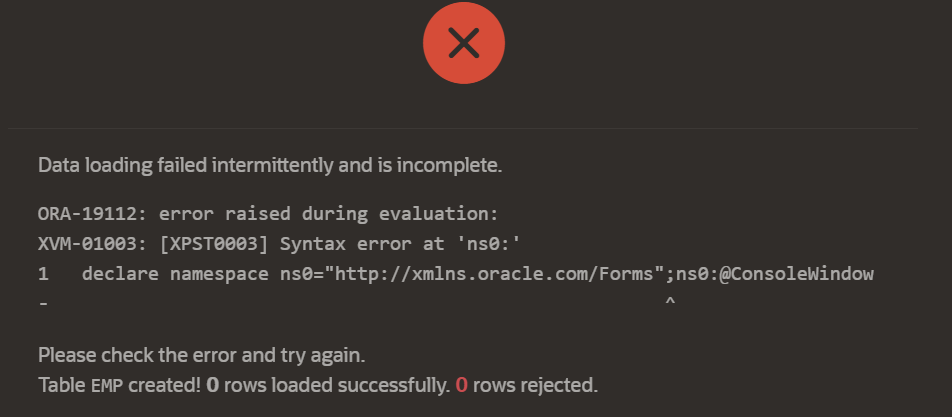
Task: Click the 'declare namespace' keyword text
Action: tap(175, 274)
